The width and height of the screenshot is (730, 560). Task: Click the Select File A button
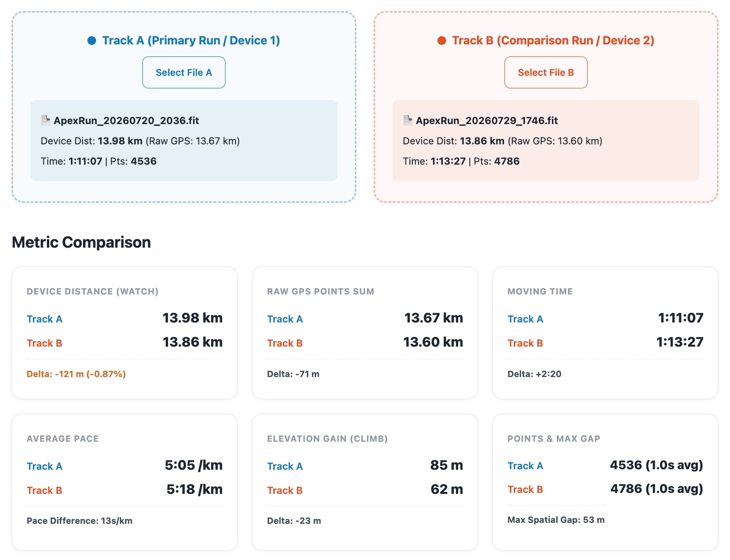click(x=183, y=72)
